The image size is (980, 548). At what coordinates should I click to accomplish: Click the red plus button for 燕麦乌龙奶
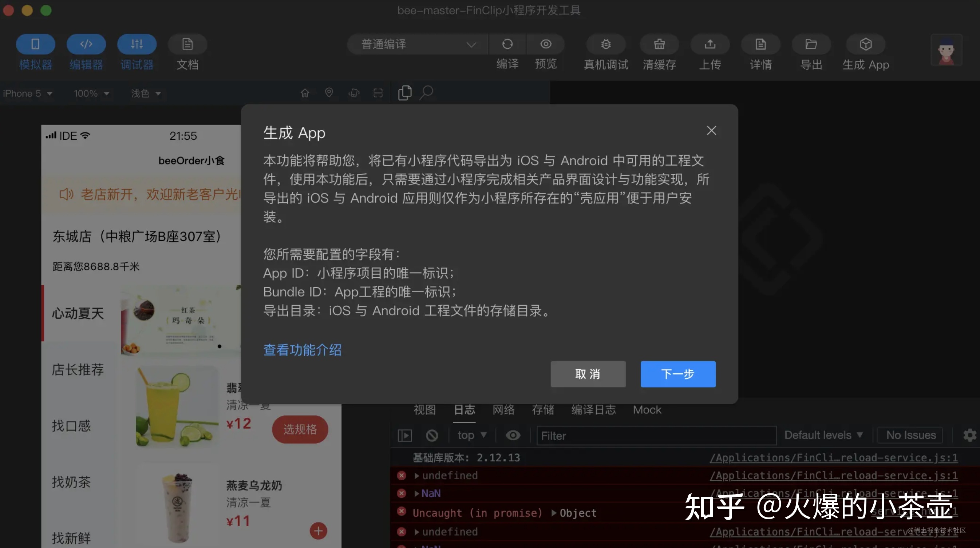[319, 531]
